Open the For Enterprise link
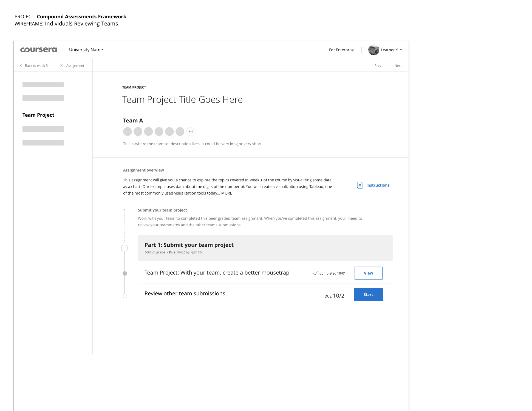The width and height of the screenshot is (532, 411). point(342,50)
